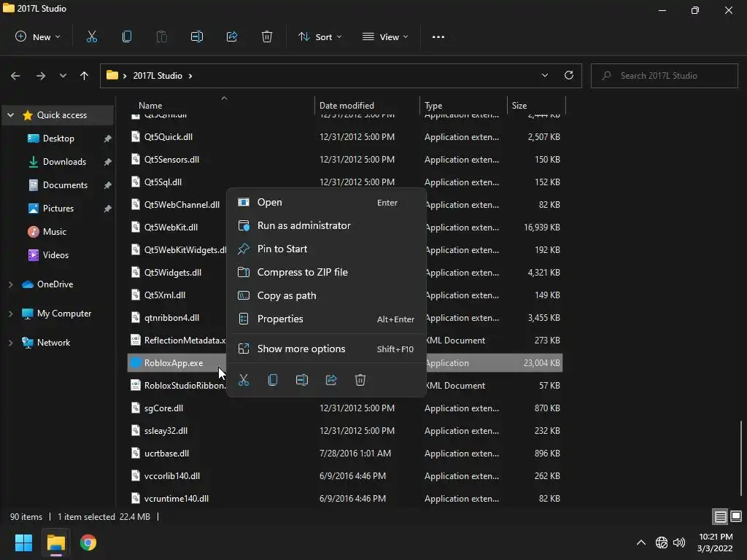Open Google Chrome from the taskbar

coord(88,542)
